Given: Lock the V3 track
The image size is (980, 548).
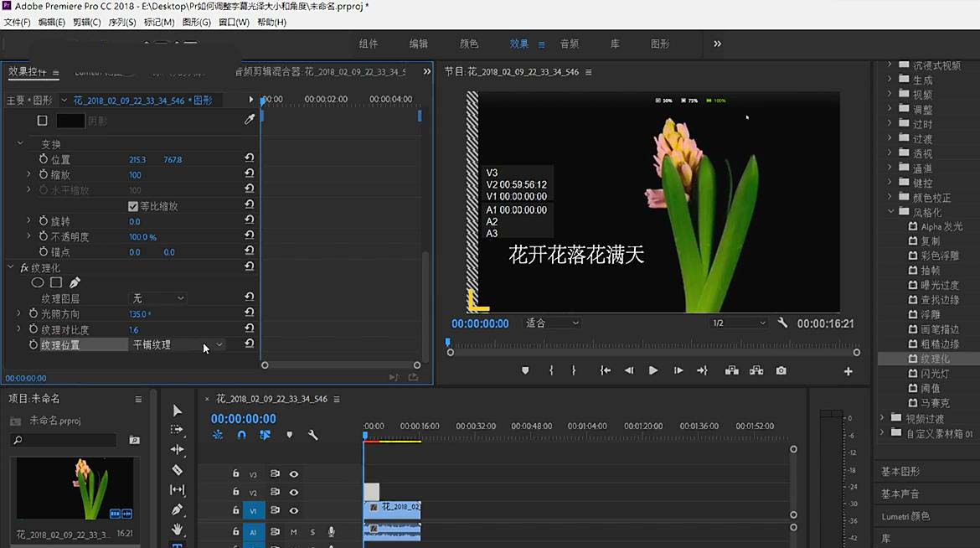Looking at the screenshot, I should pos(236,473).
